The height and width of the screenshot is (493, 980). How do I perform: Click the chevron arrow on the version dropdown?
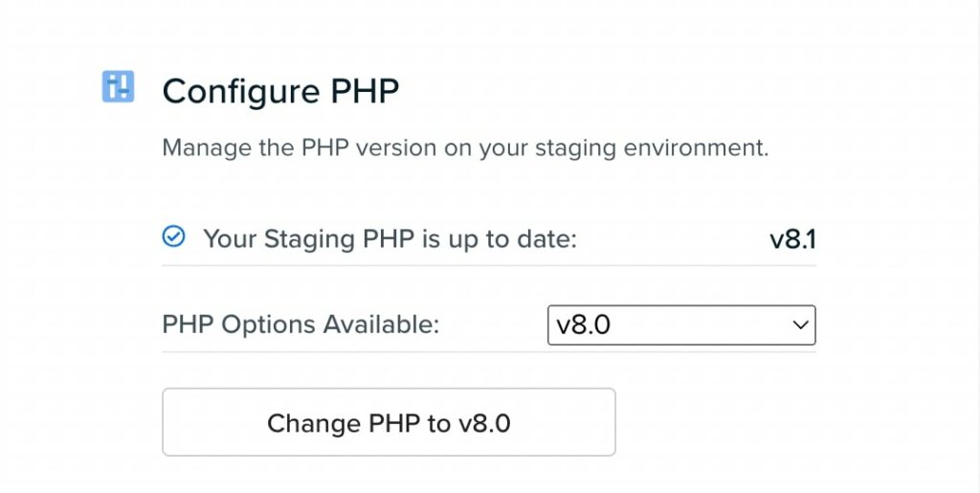[x=801, y=325]
